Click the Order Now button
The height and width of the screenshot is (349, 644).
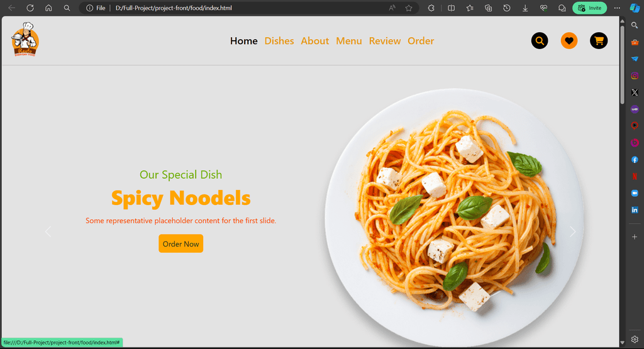pos(180,243)
